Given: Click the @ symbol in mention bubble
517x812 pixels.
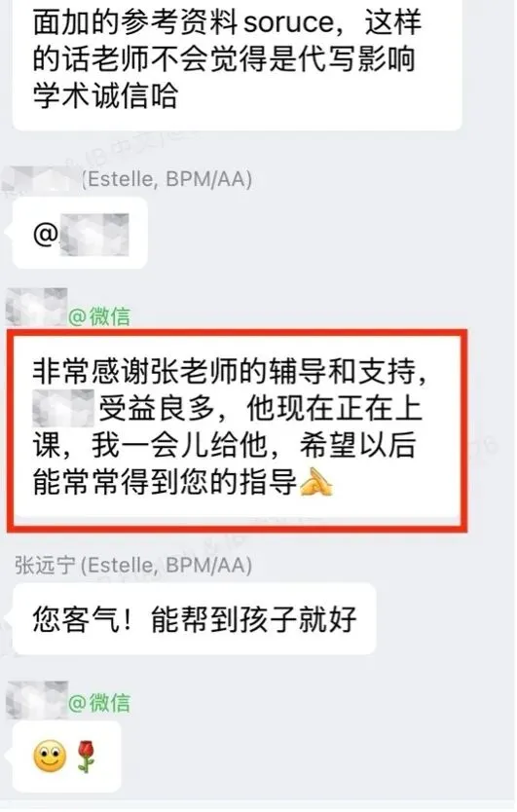Looking at the screenshot, I should 46,235.
